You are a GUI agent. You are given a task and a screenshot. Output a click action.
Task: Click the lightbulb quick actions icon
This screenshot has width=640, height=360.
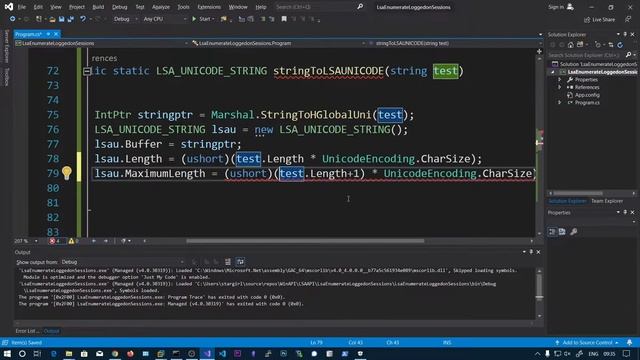pos(67,173)
